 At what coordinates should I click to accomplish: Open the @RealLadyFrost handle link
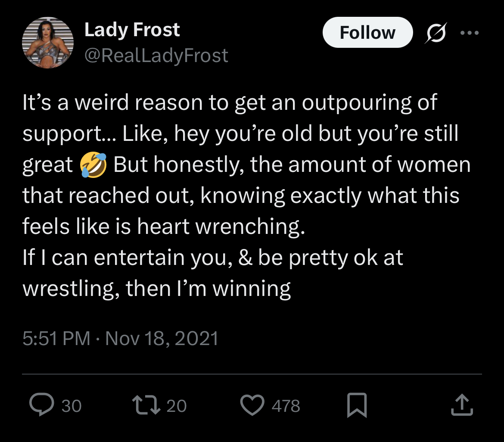pos(156,56)
